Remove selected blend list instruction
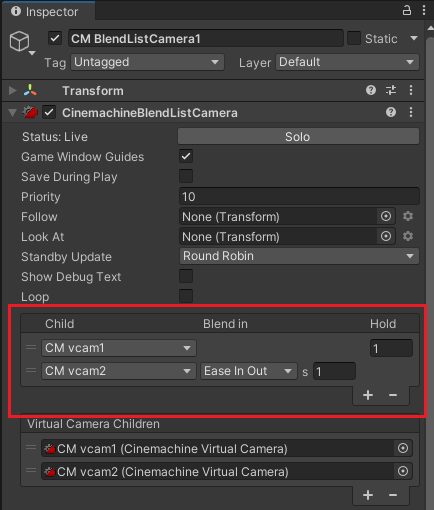 [393, 395]
